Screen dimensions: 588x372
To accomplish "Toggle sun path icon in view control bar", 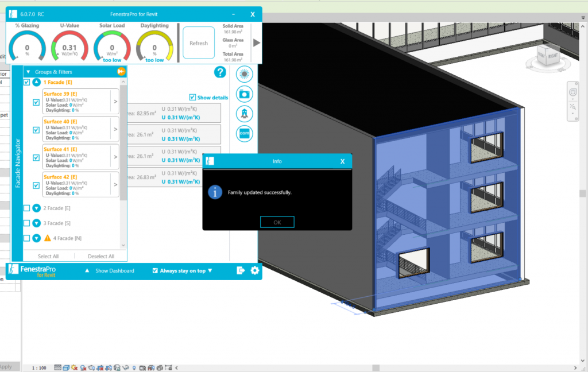I will (74, 368).
